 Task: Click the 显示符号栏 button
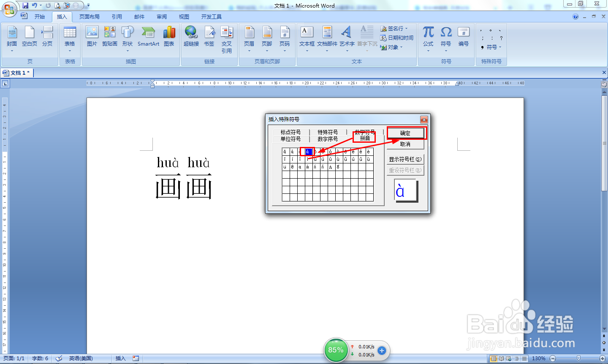click(x=405, y=159)
